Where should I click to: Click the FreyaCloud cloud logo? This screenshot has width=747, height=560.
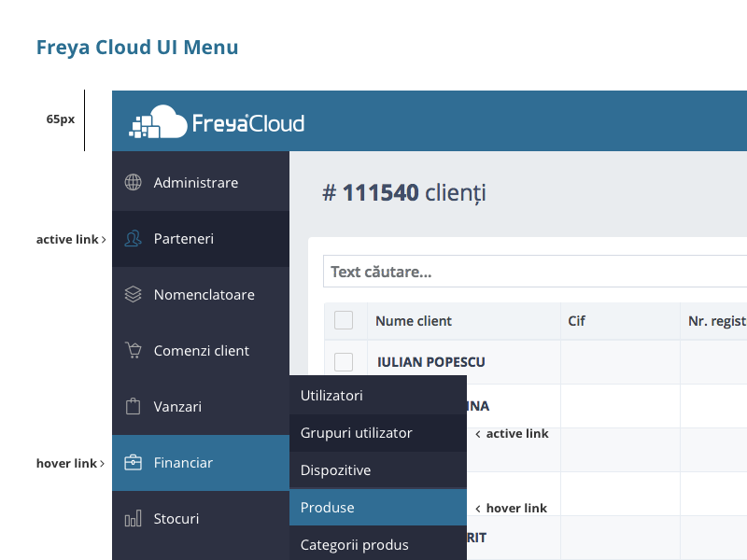[170, 119]
